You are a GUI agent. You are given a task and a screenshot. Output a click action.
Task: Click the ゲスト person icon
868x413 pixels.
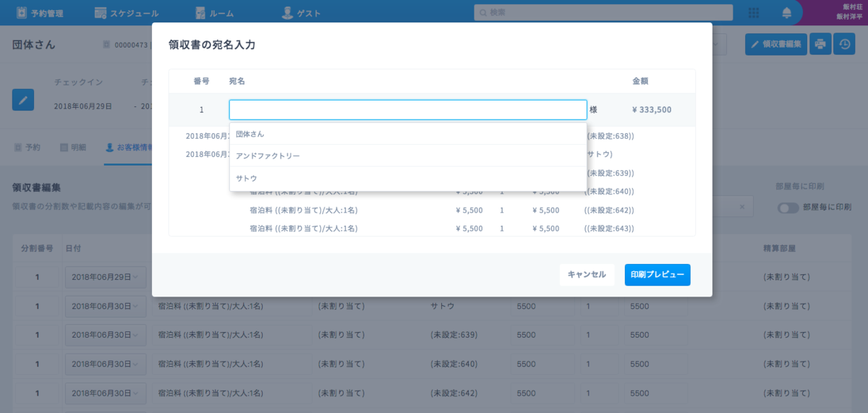[288, 13]
